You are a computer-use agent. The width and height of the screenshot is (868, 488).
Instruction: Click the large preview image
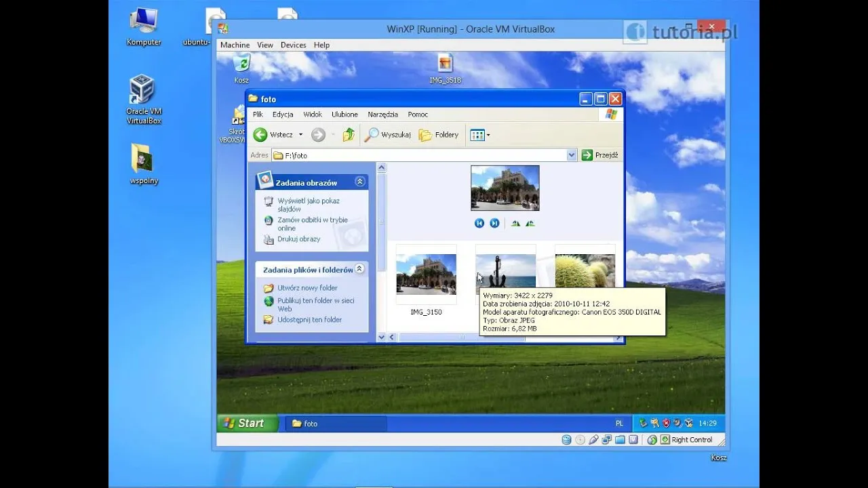point(505,188)
